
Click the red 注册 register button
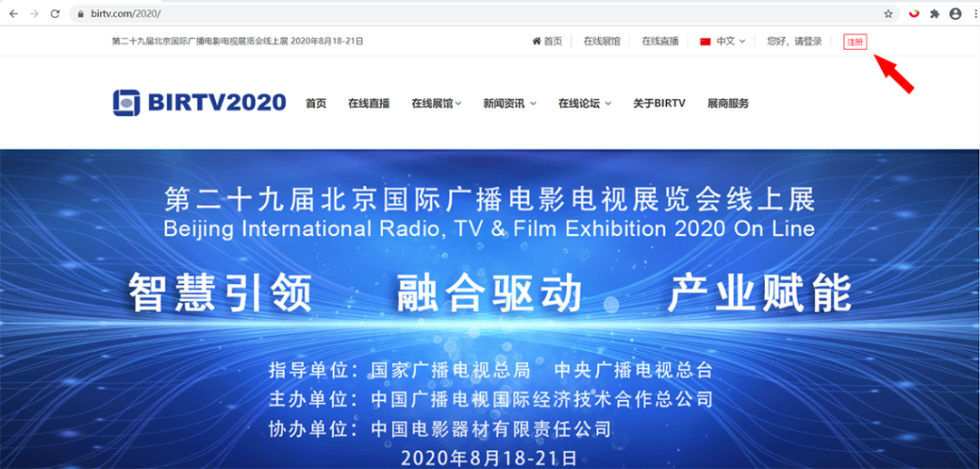tap(855, 42)
